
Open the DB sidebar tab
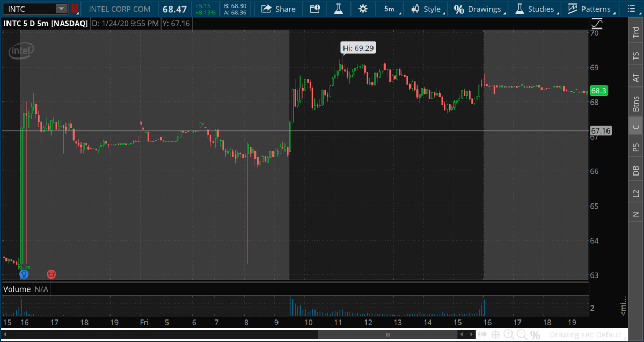tap(635, 170)
